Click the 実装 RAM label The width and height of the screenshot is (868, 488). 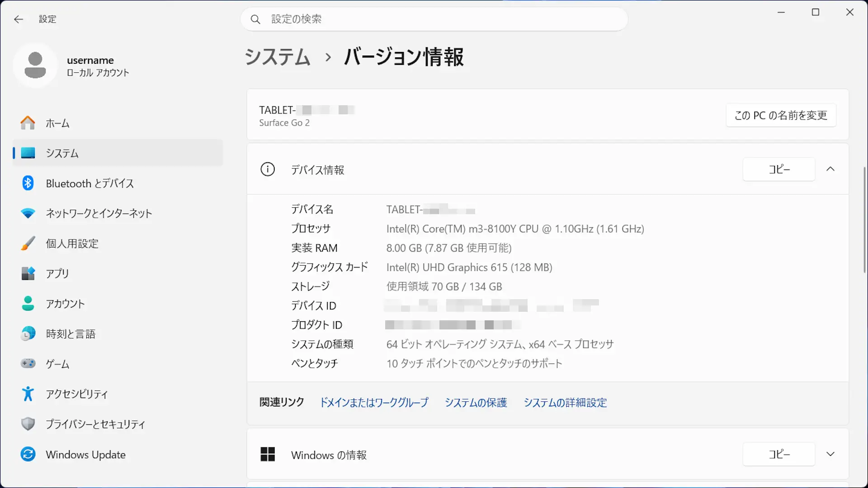click(314, 248)
